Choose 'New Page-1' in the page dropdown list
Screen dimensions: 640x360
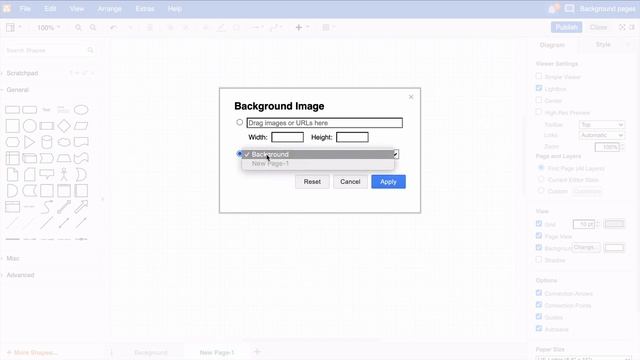click(x=318, y=163)
